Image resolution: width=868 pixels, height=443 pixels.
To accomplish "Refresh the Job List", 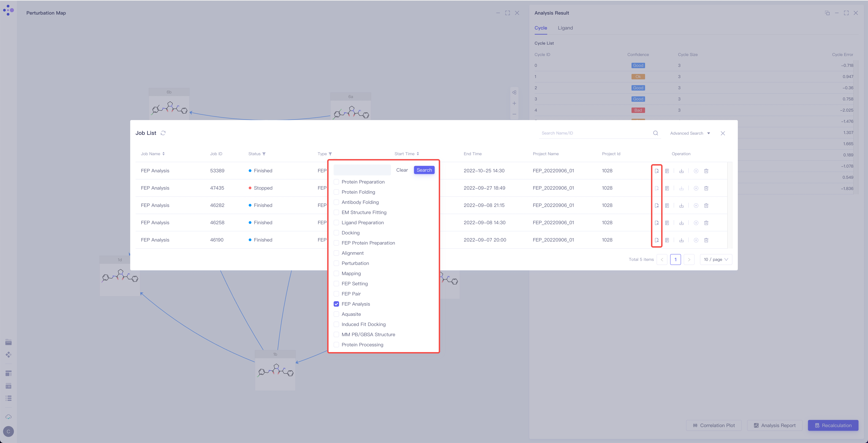I will [163, 133].
